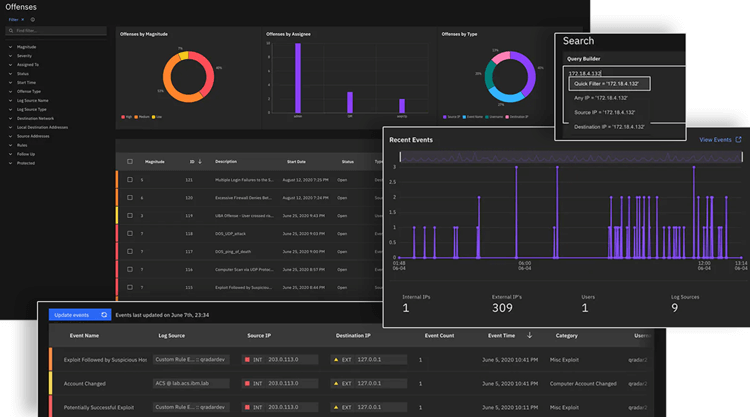
Task: Click the refresh icon on Update events
Action: (x=103, y=314)
